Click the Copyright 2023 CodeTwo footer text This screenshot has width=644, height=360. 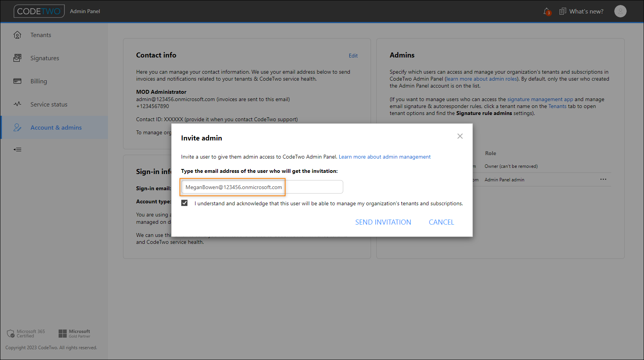click(x=51, y=348)
